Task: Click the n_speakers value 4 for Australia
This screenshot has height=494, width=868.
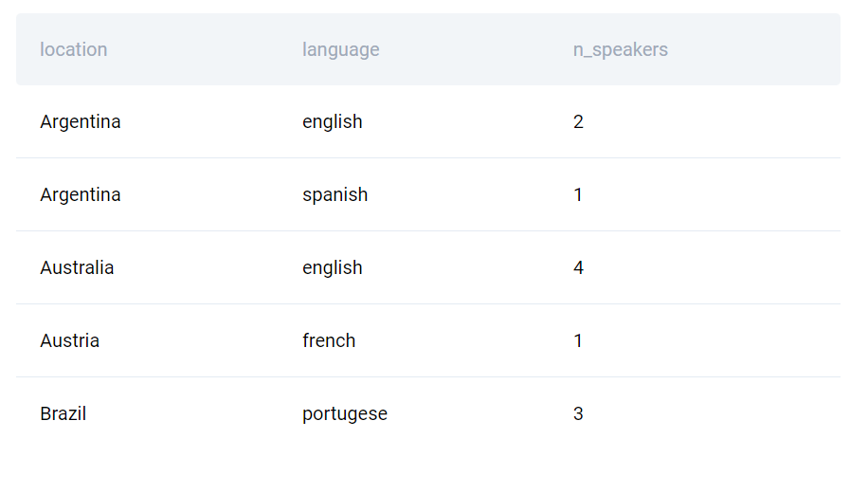Action: (x=578, y=267)
